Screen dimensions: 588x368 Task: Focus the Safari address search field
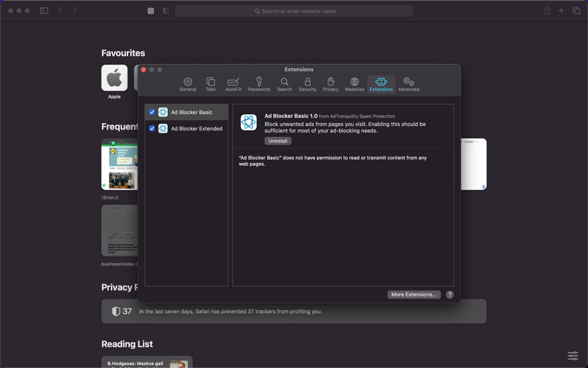(294, 11)
